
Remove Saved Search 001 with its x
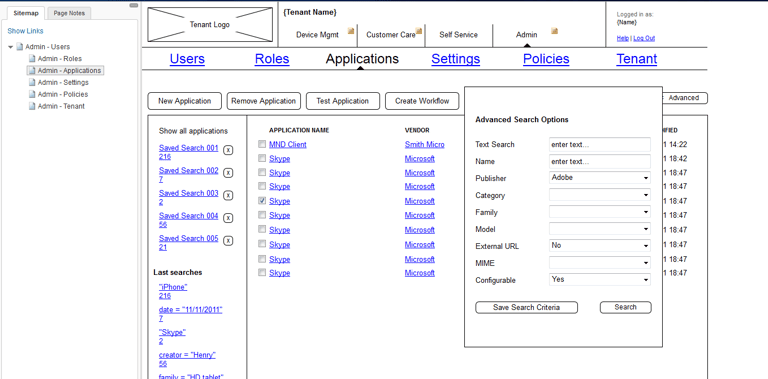pyautogui.click(x=228, y=150)
